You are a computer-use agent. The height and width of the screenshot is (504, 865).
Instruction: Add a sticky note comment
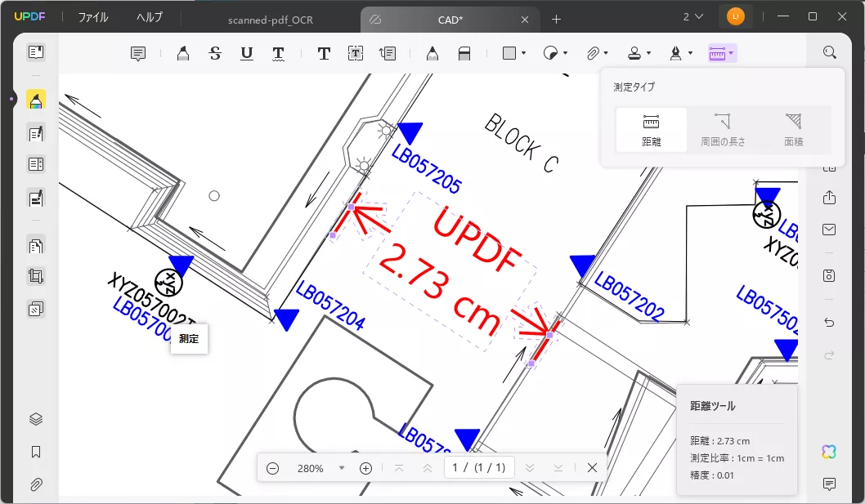click(x=138, y=53)
